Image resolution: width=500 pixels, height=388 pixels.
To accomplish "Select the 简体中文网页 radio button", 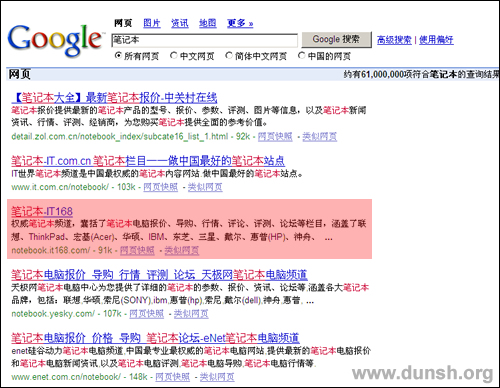I will 229,55.
